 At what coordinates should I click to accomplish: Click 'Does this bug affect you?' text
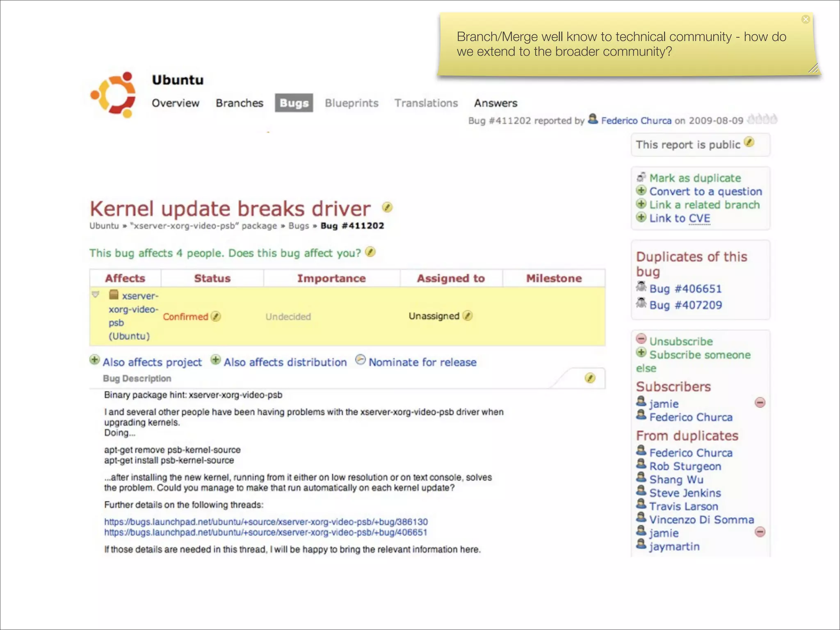coord(295,253)
